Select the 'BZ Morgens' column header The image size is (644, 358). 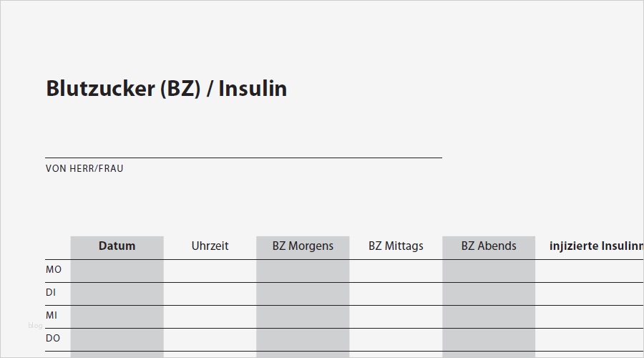[303, 246]
